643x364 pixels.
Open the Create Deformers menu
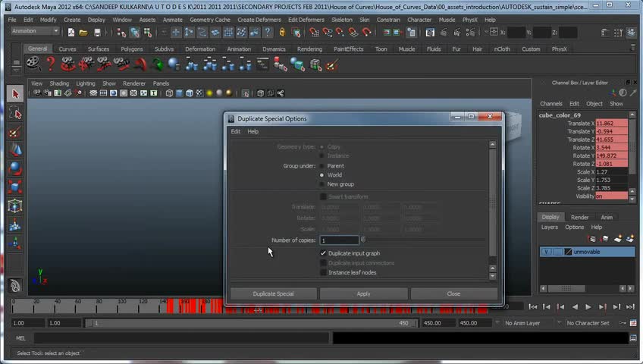click(260, 20)
